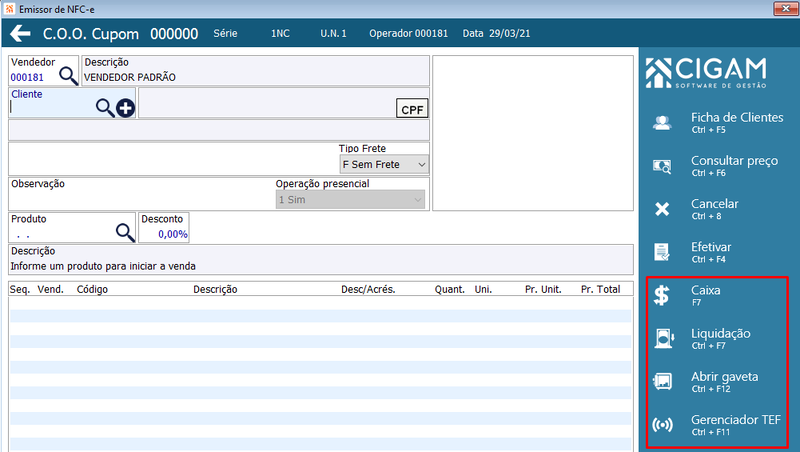Click the back arrow in header
Screen dimensions: 800x452
pos(20,34)
